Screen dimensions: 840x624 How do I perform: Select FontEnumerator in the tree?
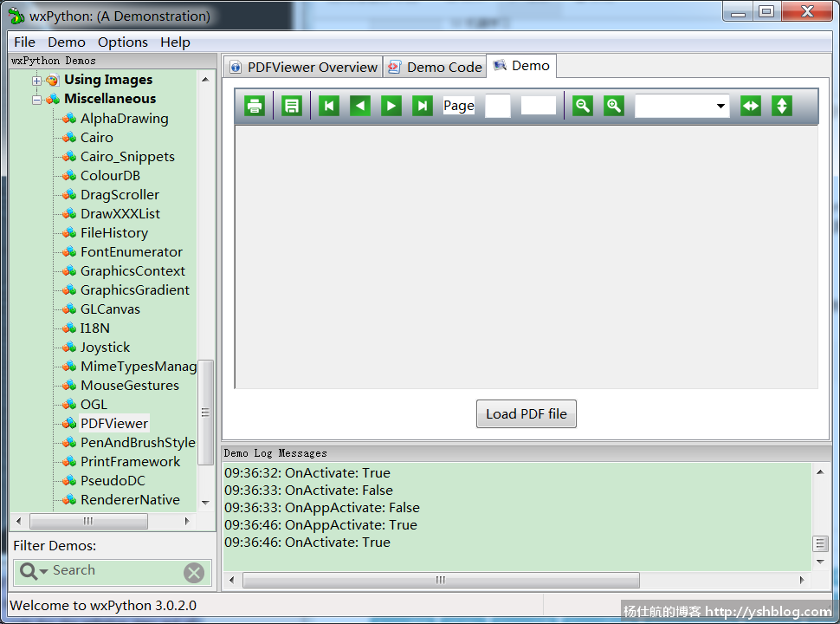pos(132,252)
